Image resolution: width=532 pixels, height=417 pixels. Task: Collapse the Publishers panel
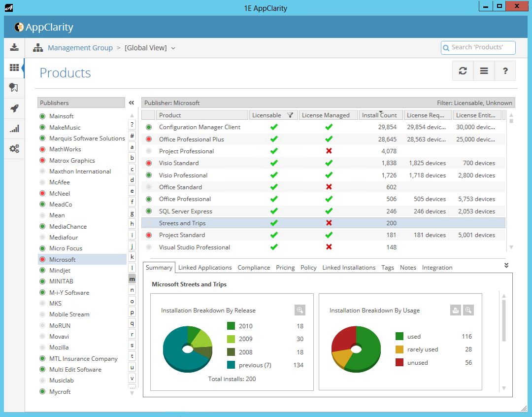pyautogui.click(x=132, y=103)
